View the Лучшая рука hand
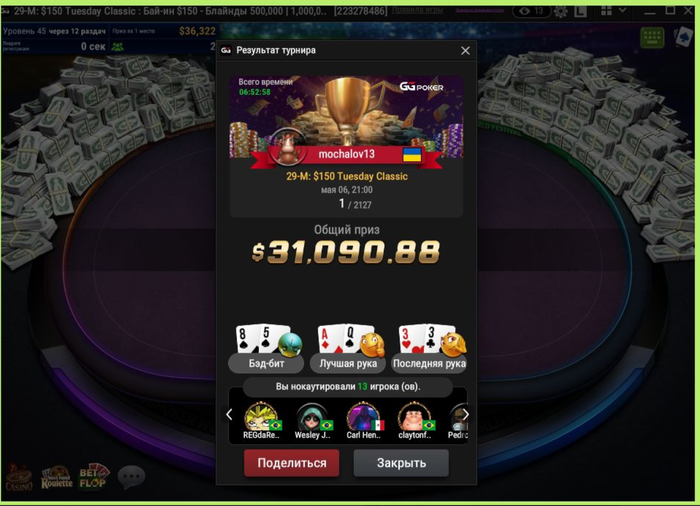Screen dimensions: 700x506 coord(348,348)
